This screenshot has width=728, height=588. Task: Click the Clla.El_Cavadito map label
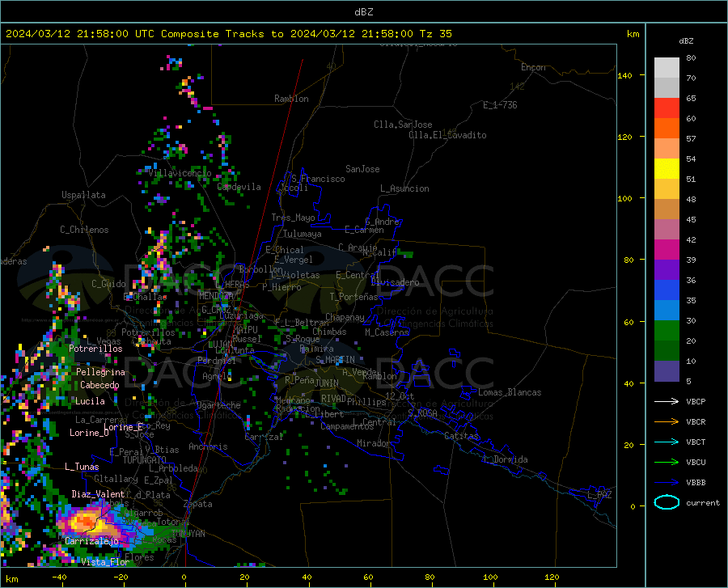[447, 135]
